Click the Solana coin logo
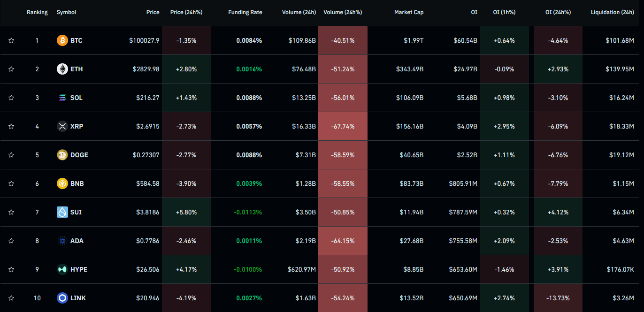This screenshot has width=644, height=312. coord(62,98)
